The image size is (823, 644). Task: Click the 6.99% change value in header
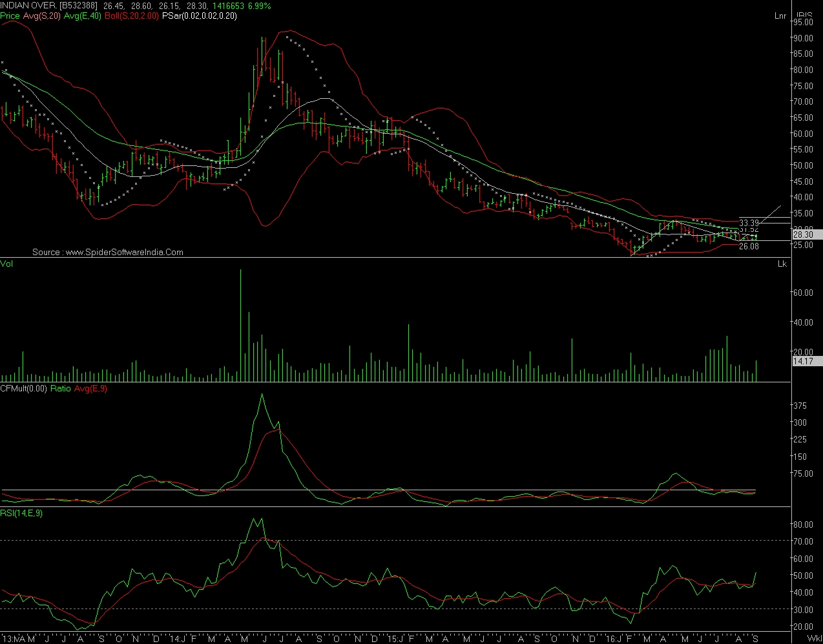coord(260,6)
